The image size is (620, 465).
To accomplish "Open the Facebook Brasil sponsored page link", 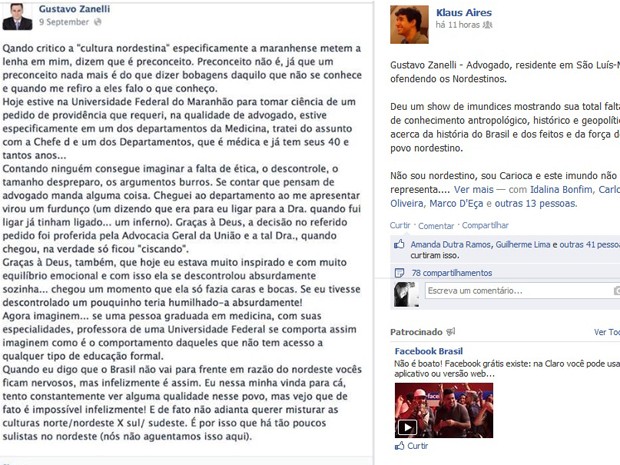I will point(429,351).
